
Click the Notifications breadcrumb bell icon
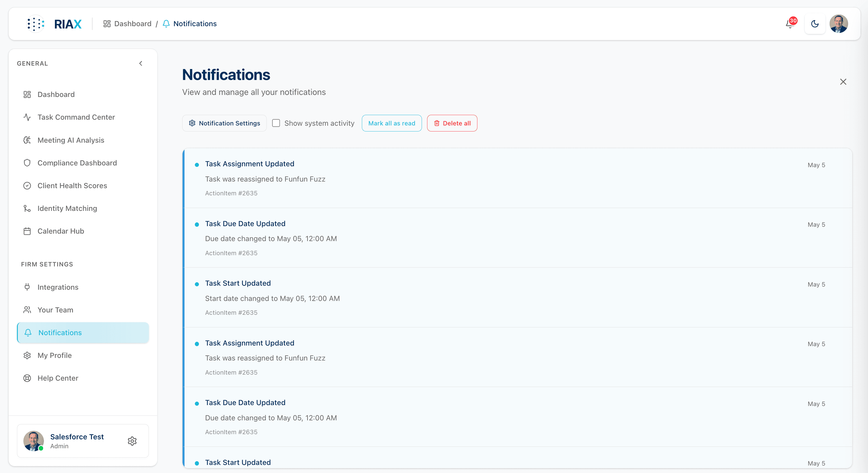pos(166,24)
